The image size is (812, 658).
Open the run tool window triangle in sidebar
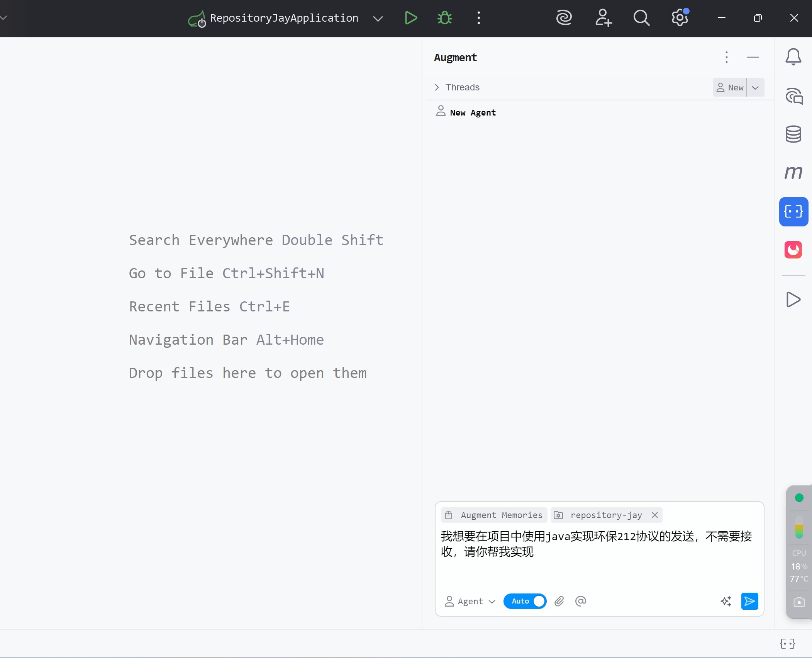(793, 299)
